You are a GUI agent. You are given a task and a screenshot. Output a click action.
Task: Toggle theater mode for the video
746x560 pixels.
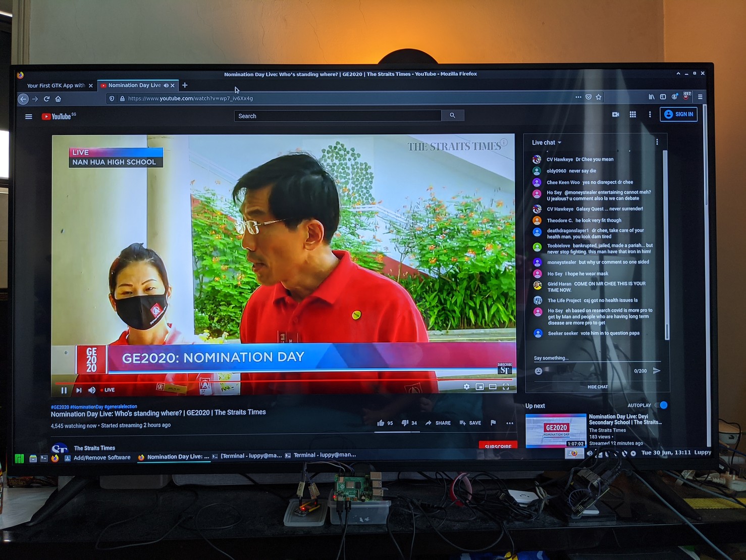coord(493,387)
